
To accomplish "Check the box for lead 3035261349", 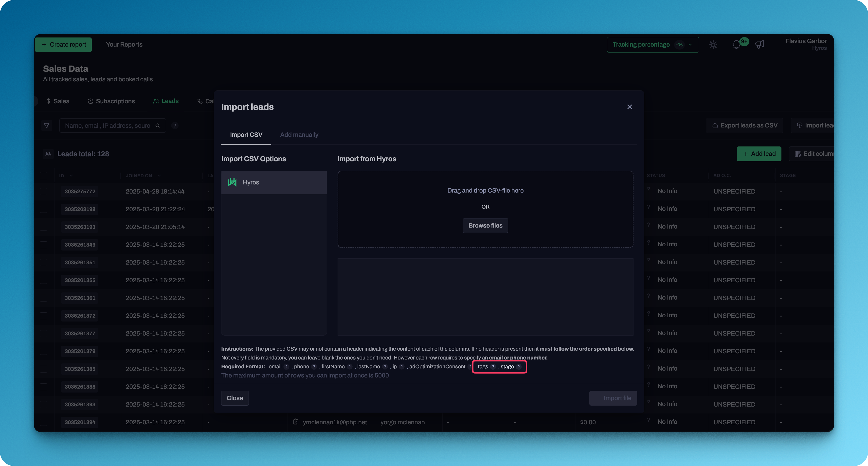I will coord(43,245).
